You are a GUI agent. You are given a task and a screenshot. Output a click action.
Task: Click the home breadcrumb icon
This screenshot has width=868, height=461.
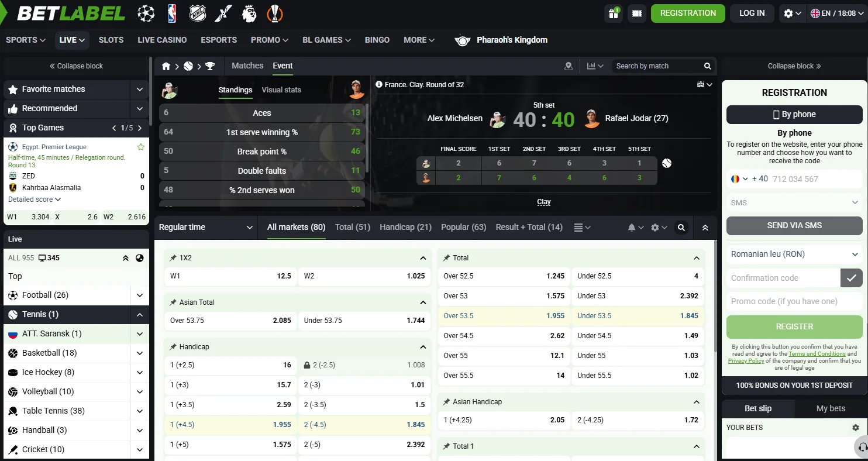[166, 66]
